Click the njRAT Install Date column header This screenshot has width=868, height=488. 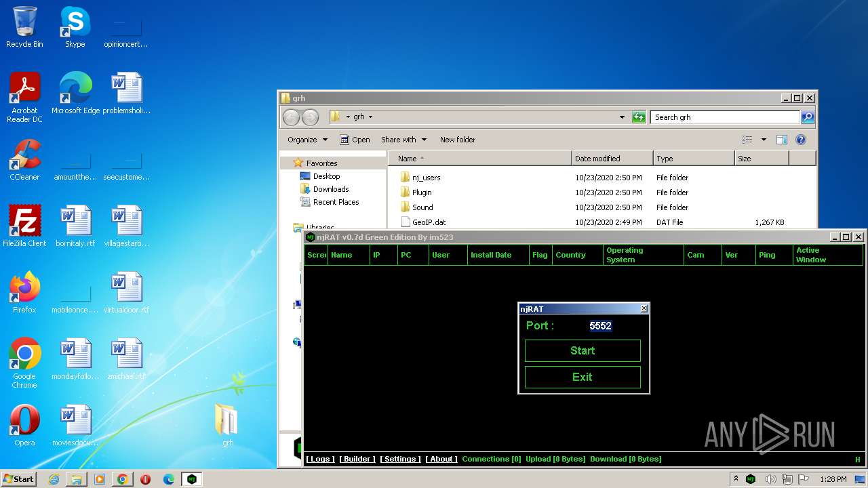tap(498, 255)
